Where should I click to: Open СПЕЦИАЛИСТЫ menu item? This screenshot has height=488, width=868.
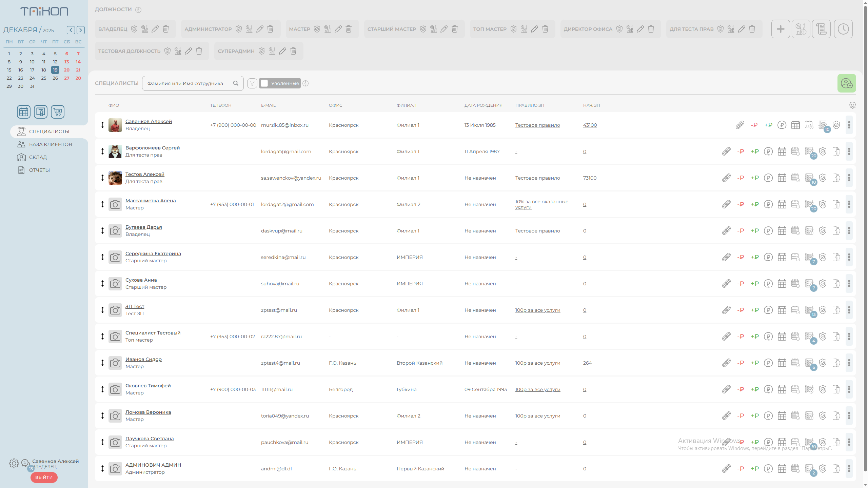(49, 131)
